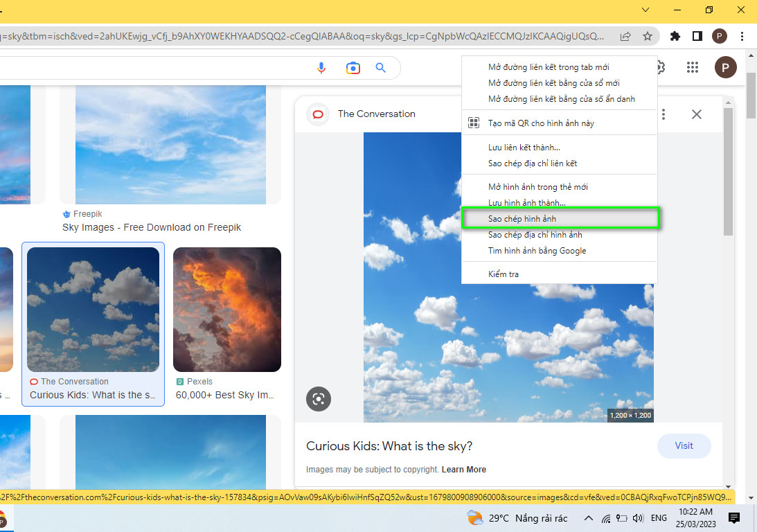This screenshot has width=757, height=532.
Task: Toggle the Chrome side panel icon
Action: click(x=697, y=36)
